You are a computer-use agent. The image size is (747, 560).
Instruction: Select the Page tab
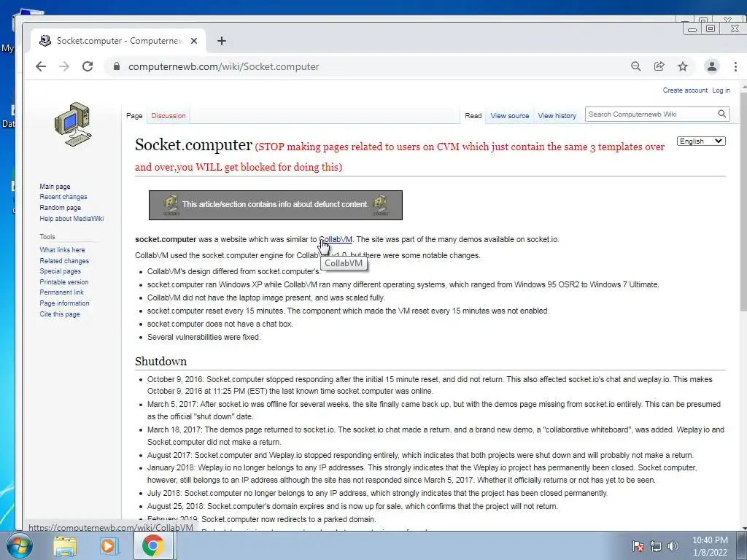tap(134, 116)
